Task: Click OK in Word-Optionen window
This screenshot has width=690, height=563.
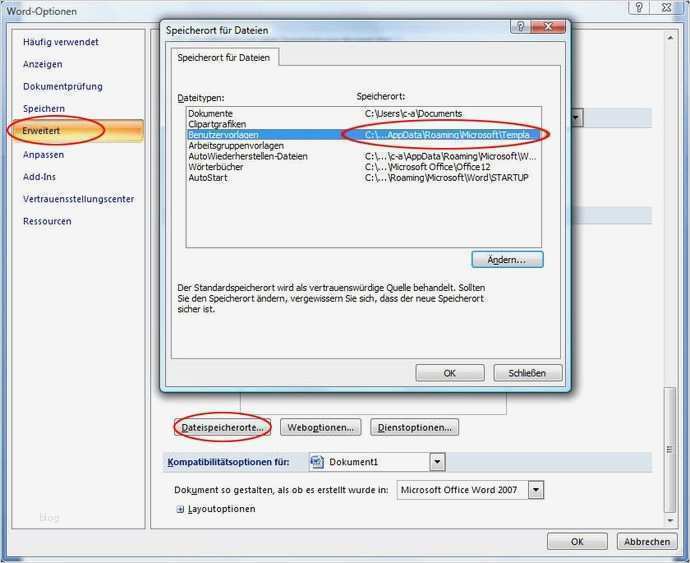Action: click(x=577, y=542)
